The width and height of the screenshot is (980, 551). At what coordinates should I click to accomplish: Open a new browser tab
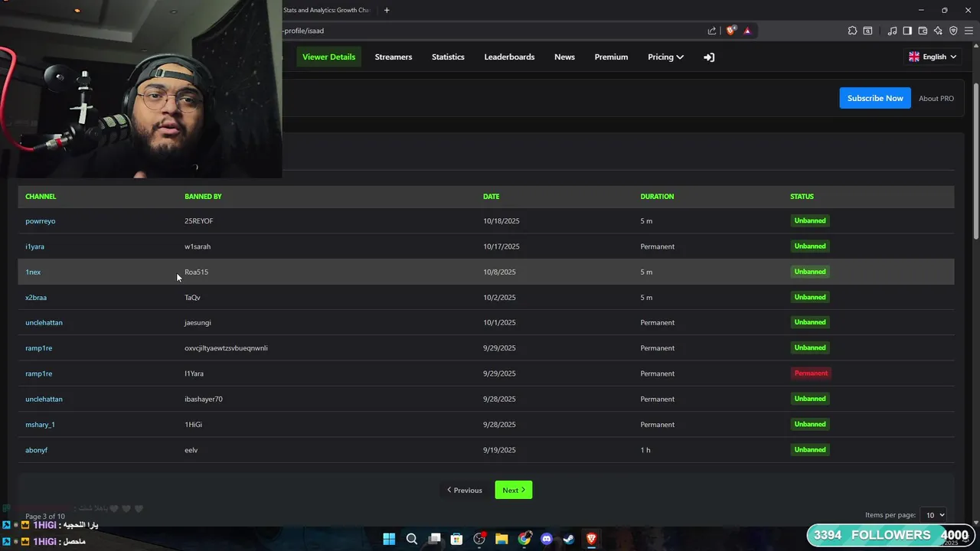(x=387, y=10)
